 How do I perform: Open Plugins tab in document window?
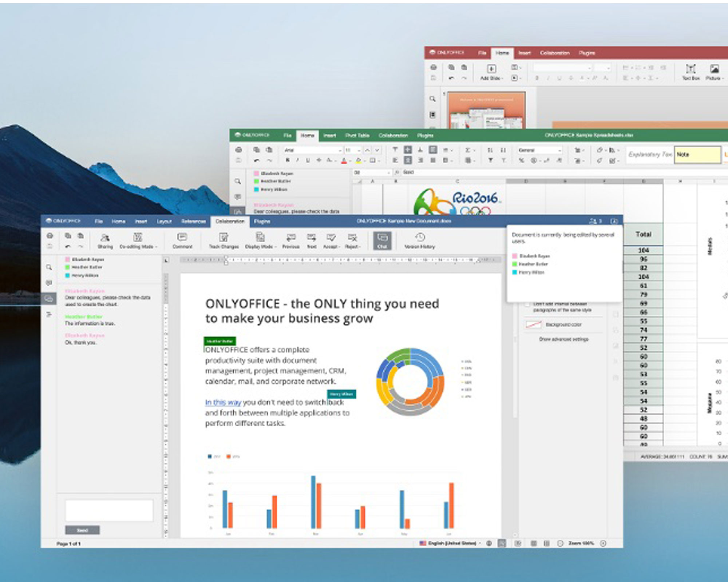262,221
